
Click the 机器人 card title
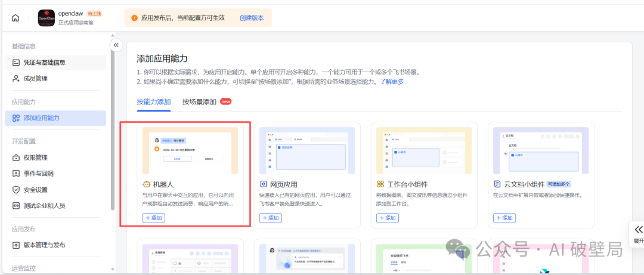pos(163,184)
